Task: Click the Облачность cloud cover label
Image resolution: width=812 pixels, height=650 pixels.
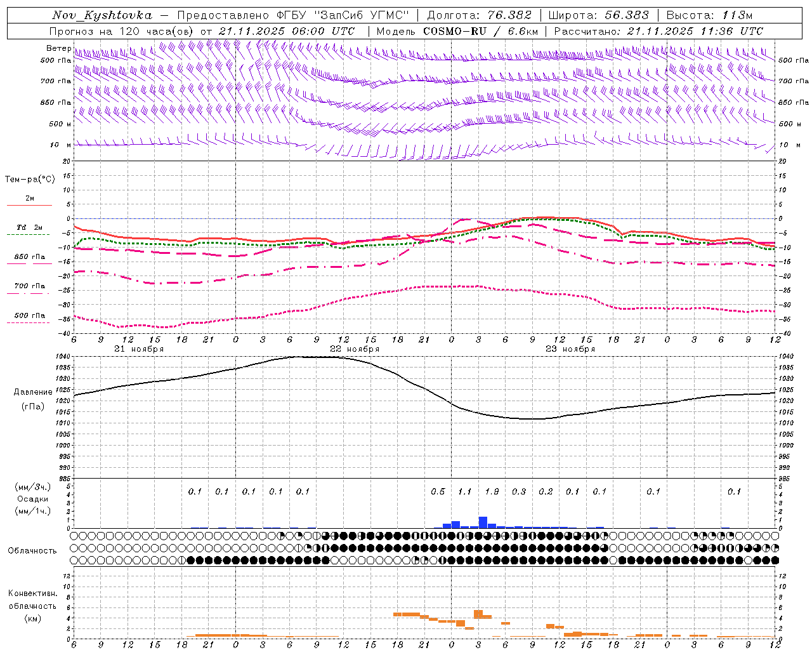Action: pyautogui.click(x=32, y=551)
